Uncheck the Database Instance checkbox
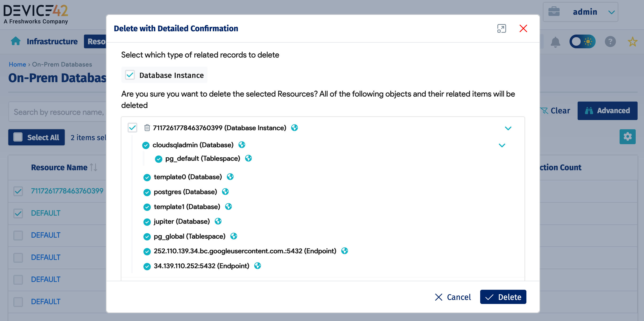644x321 pixels. 130,75
